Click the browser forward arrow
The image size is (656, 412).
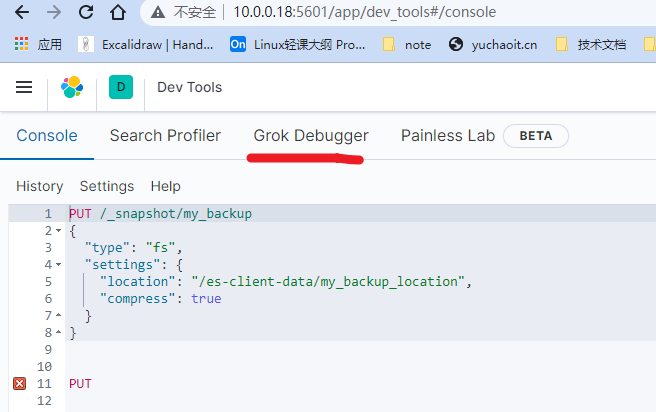point(54,13)
